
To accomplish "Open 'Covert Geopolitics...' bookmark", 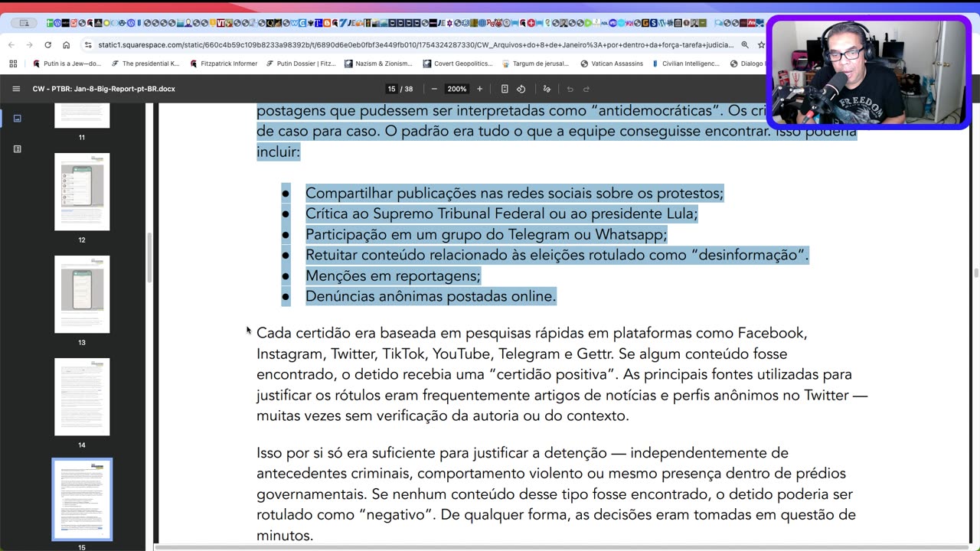I will [458, 64].
